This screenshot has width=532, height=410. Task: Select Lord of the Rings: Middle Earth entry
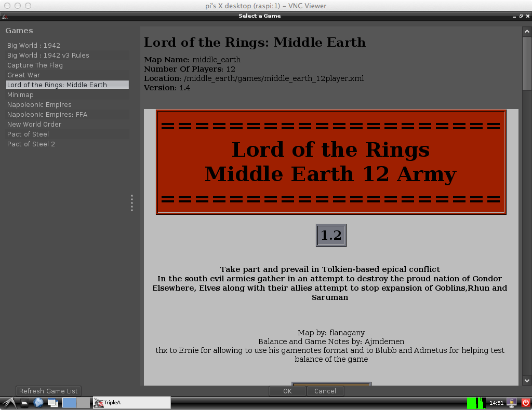pos(67,85)
